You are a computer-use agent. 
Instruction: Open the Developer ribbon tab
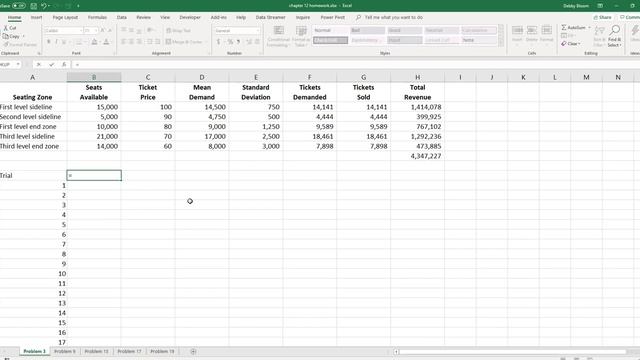coord(190,18)
